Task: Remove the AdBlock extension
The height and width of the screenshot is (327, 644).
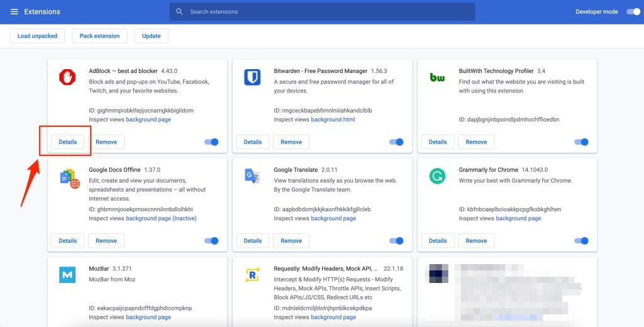Action: (106, 141)
